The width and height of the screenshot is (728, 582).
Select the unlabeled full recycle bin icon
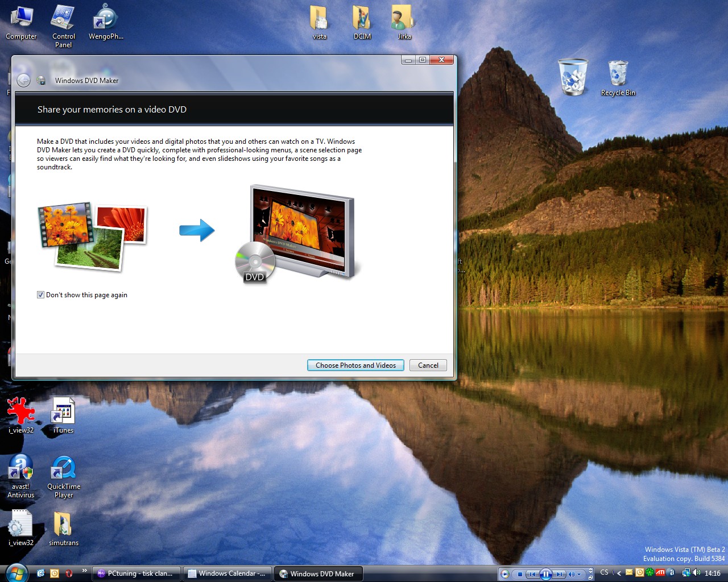[x=573, y=77]
